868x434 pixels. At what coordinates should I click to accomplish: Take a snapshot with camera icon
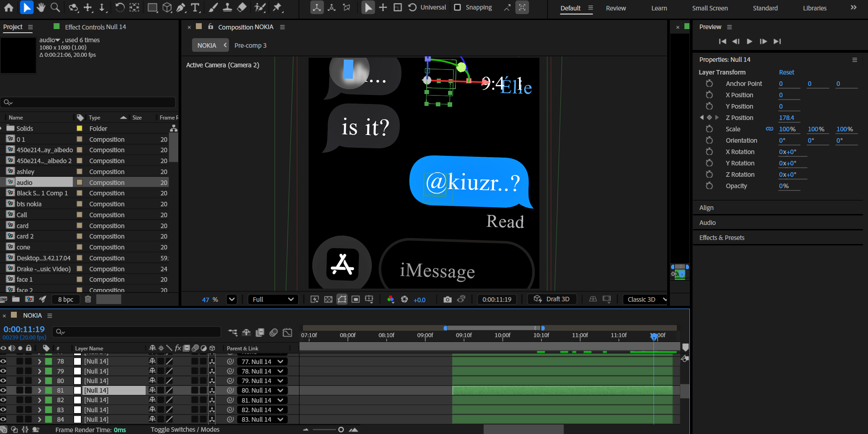coord(448,299)
